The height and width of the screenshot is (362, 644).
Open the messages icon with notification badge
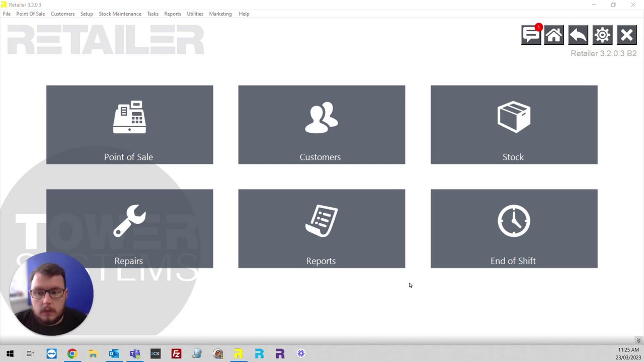pyautogui.click(x=531, y=35)
